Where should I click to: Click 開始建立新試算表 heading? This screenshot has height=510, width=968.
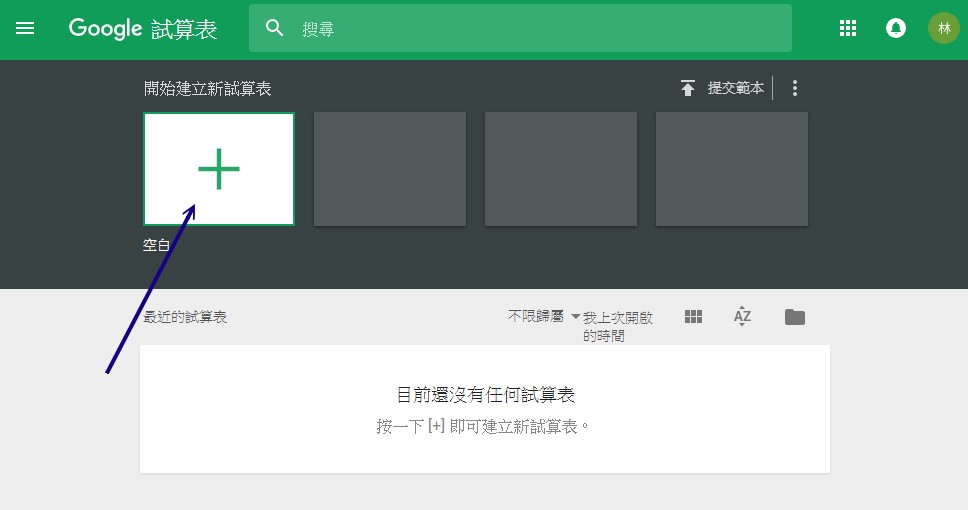pyautogui.click(x=207, y=89)
